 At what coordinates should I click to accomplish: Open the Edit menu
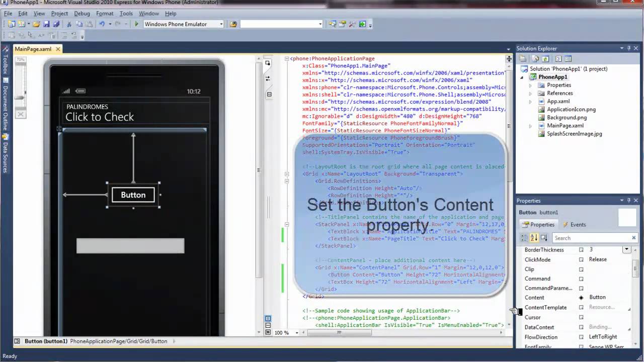point(23,14)
